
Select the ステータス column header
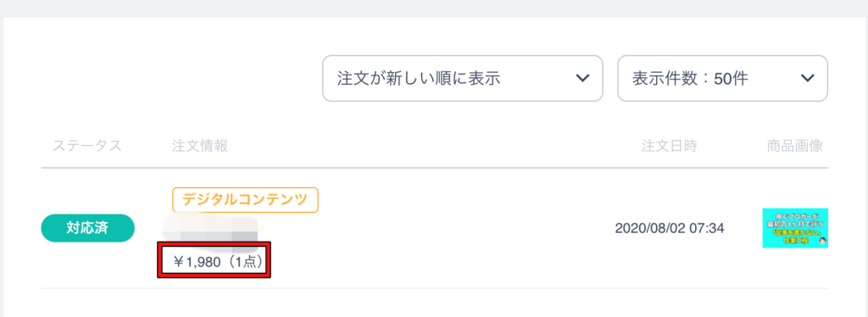[x=87, y=146]
